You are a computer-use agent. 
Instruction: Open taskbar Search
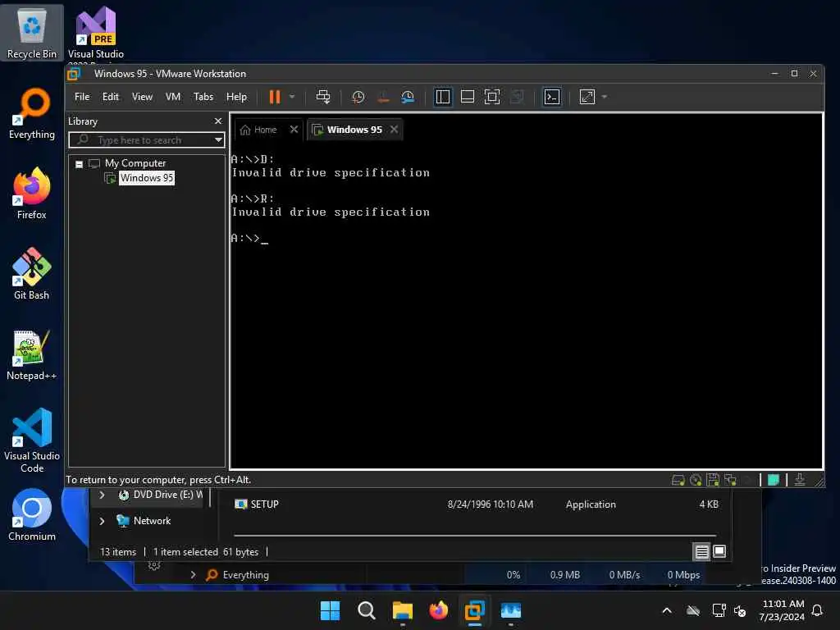(367, 610)
